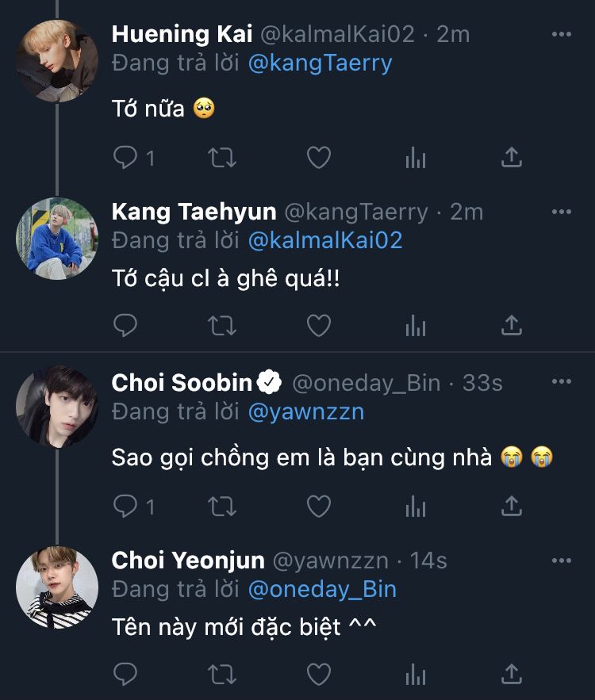This screenshot has height=700, width=595.
Task: Open Choi Yeonjun's profile picture
Action: [56, 587]
